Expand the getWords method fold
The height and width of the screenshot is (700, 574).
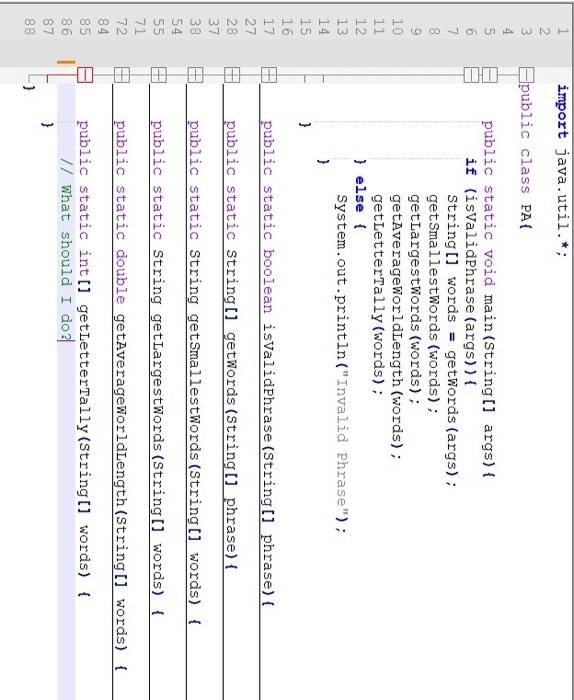click(232, 75)
